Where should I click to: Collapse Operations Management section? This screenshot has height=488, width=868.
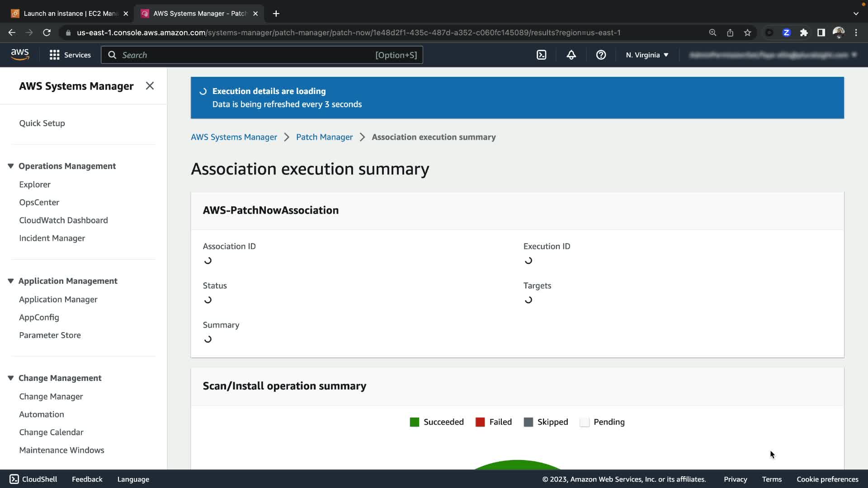coord(10,166)
